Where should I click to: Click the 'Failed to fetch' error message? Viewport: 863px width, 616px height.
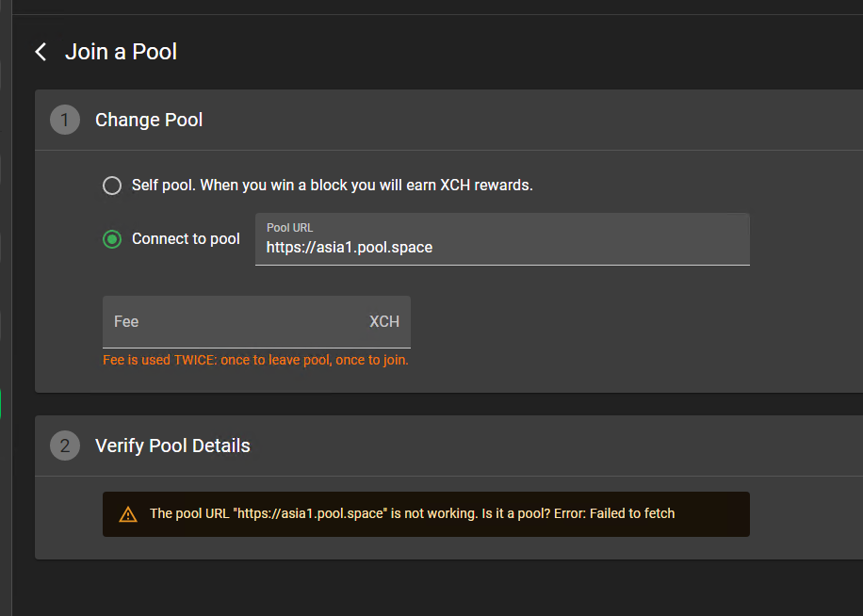tap(413, 513)
